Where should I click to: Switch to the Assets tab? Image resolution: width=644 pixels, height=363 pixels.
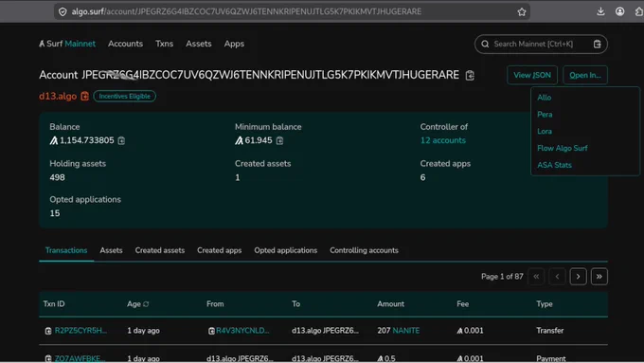[111, 250]
